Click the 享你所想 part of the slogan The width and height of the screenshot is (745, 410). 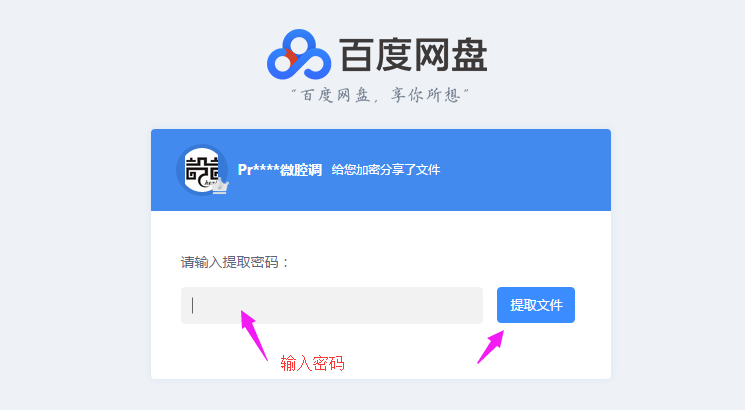(425, 95)
